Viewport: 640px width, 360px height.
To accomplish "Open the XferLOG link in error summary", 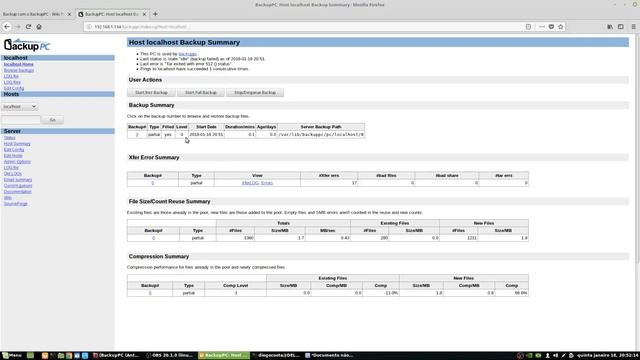I will 250,183.
